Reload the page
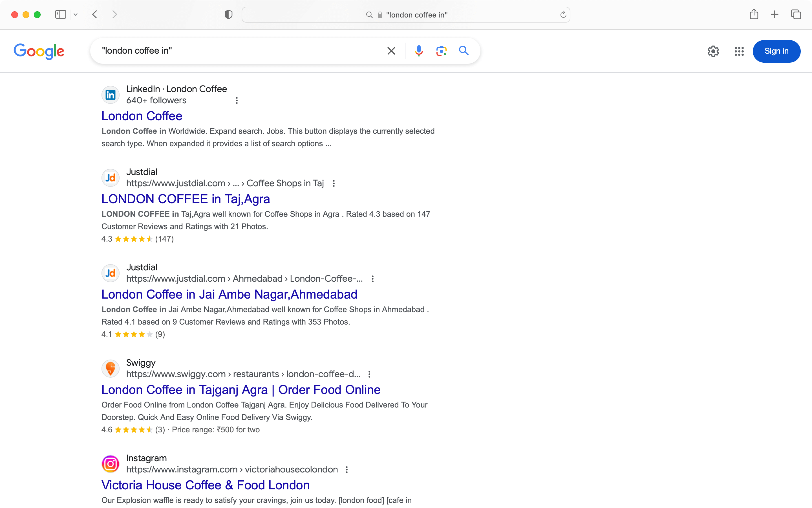812x508 pixels. (563, 14)
